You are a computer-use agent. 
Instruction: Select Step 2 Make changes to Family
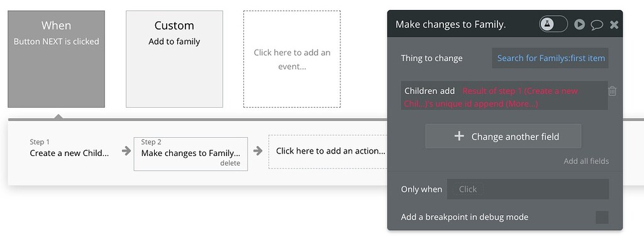coord(191,154)
